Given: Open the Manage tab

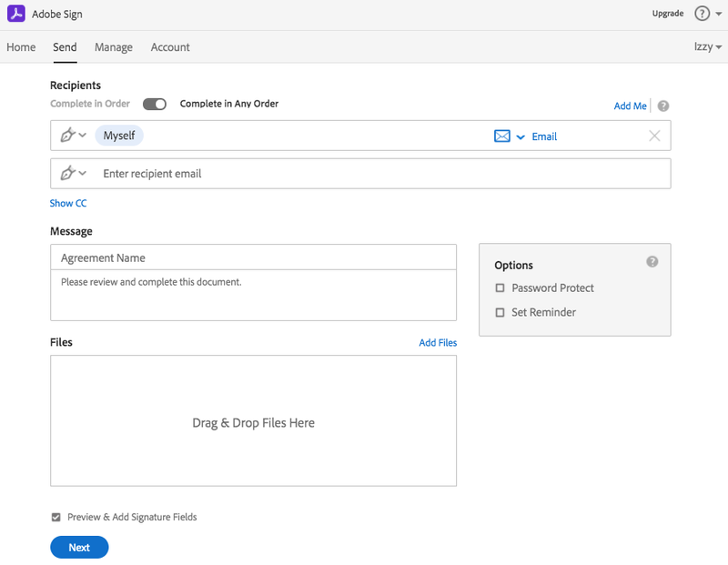Looking at the screenshot, I should 113,47.
